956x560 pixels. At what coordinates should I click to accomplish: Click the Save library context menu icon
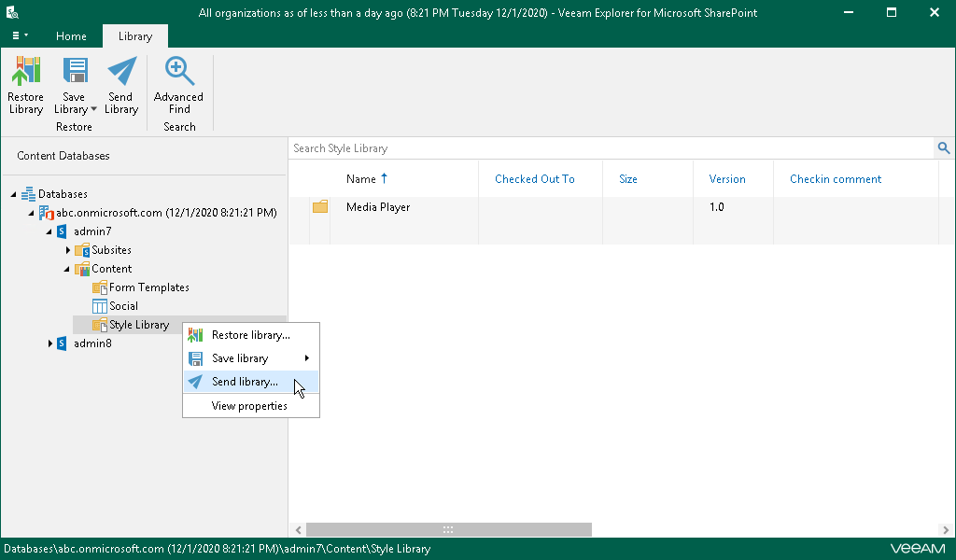click(195, 358)
